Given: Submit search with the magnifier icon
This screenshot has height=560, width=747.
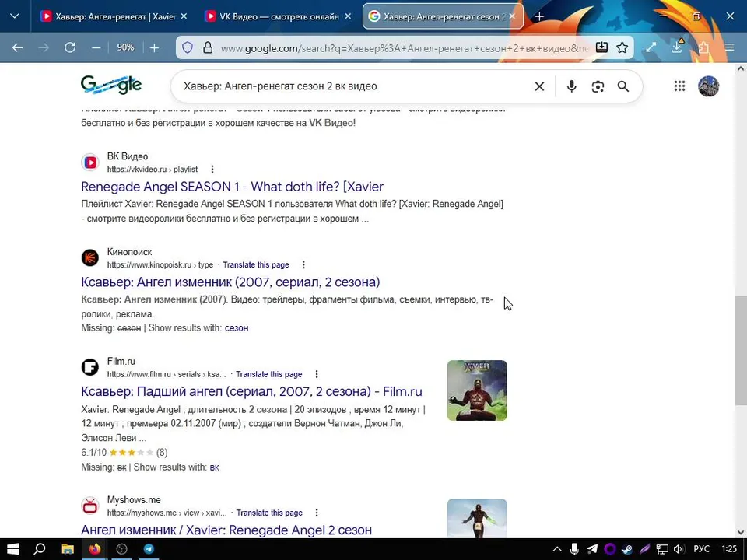Looking at the screenshot, I should 623,86.
